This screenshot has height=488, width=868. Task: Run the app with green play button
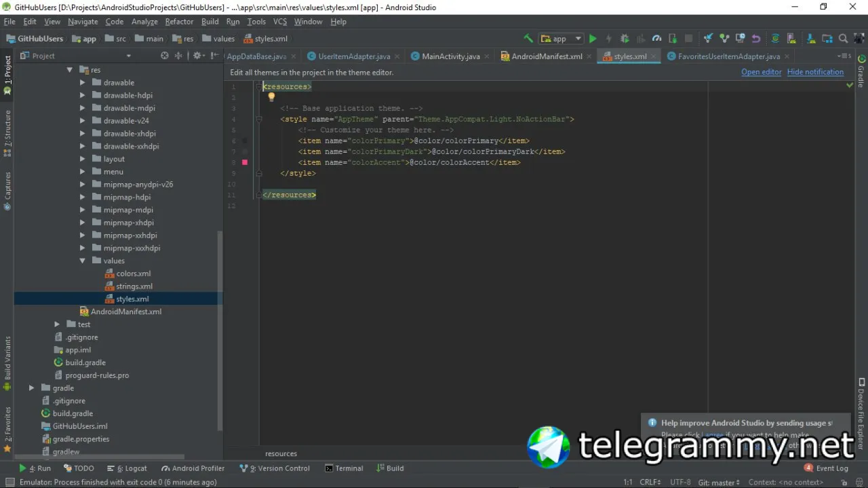point(593,39)
